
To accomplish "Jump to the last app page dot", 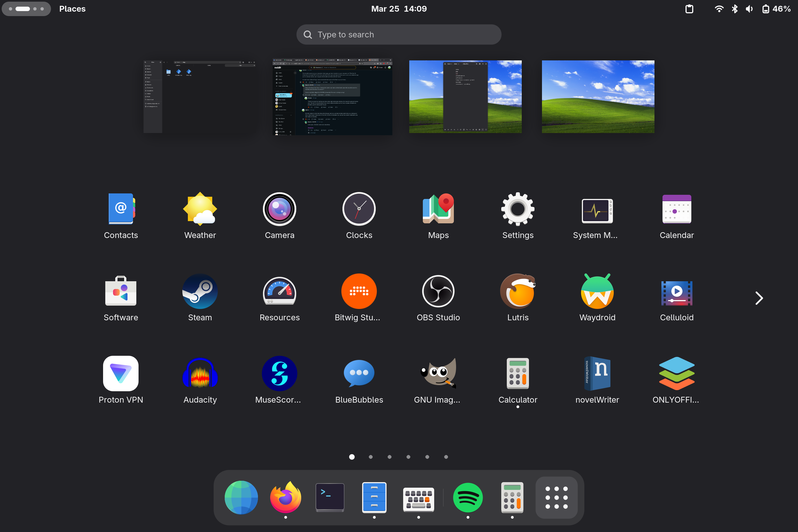I will (x=446, y=457).
